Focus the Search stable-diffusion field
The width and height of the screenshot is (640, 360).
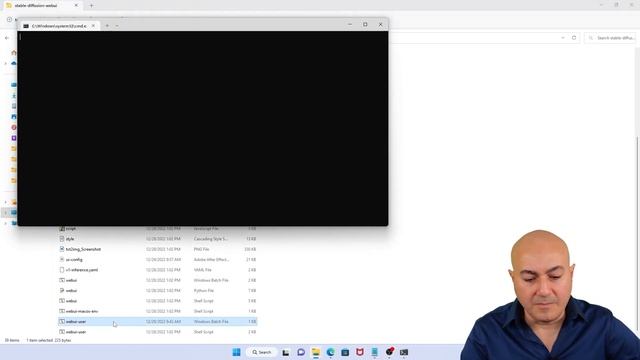(610, 38)
